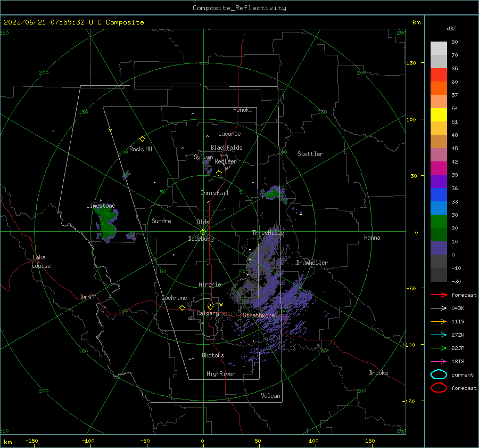Pick the magenta 39 dBZ swatch
Image resolution: width=479 pixels, height=448 pixels.
pos(439,168)
